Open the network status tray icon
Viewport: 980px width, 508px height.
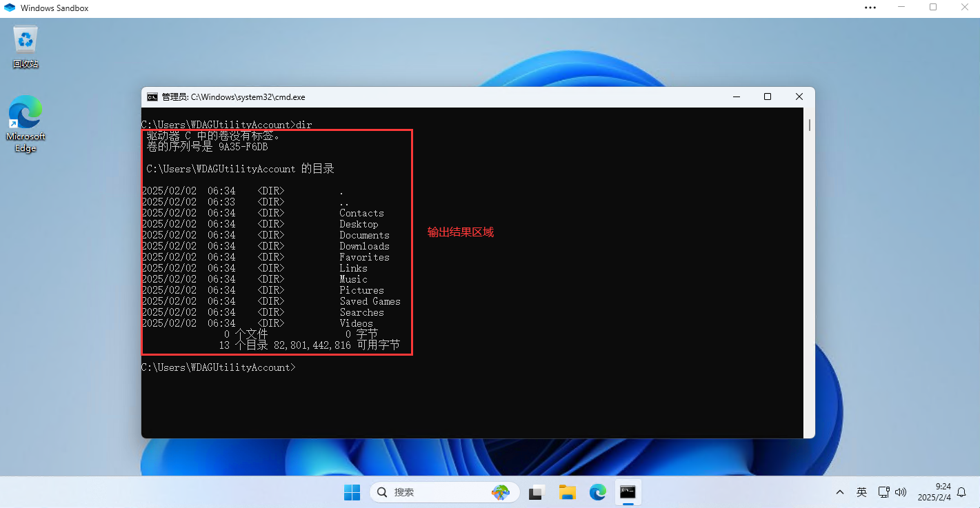point(883,492)
